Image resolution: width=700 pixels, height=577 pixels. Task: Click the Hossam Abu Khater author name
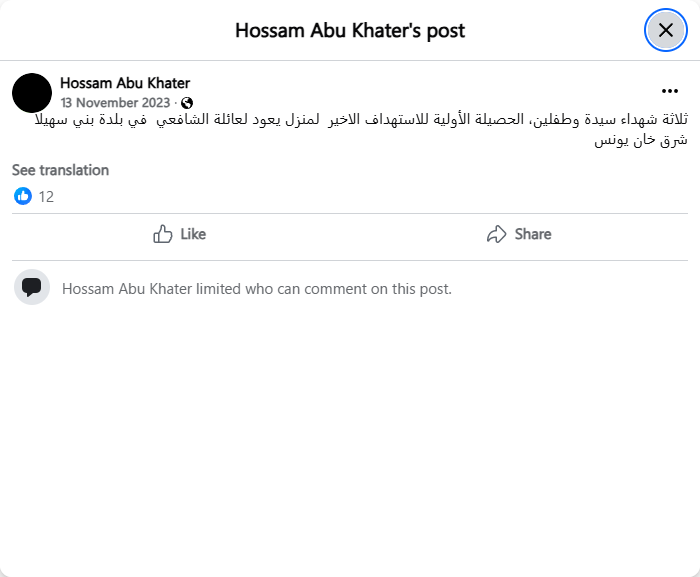coord(125,83)
